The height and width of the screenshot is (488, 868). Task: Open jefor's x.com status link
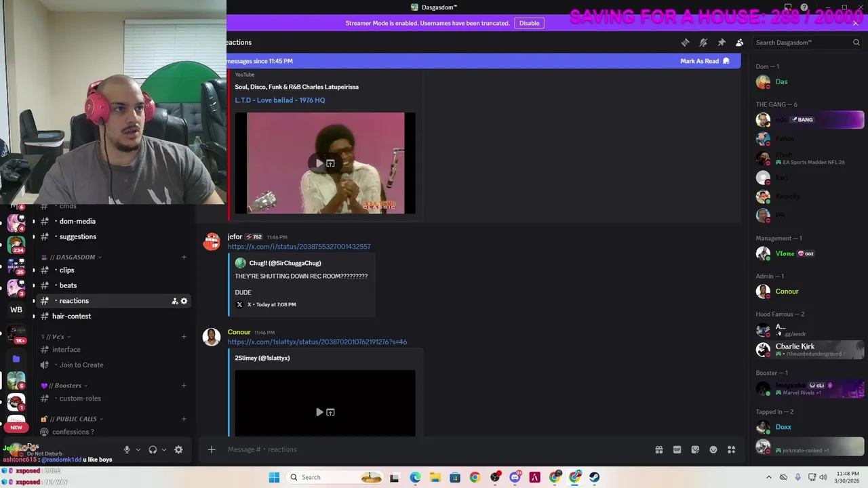299,247
